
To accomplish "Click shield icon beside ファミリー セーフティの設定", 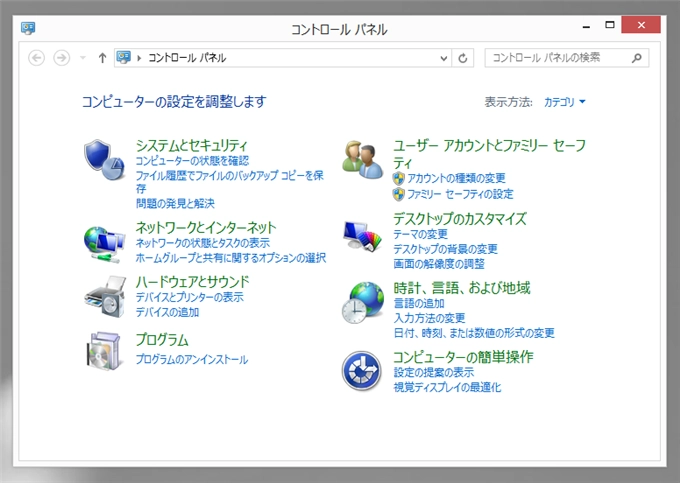I will pyautogui.click(x=399, y=194).
